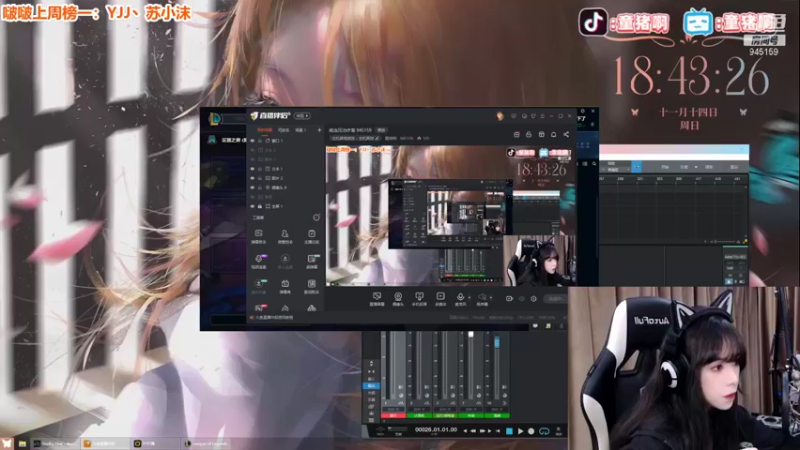Click the blue stop button in the transport
Viewport: 800px width, 450px height.
(x=509, y=431)
